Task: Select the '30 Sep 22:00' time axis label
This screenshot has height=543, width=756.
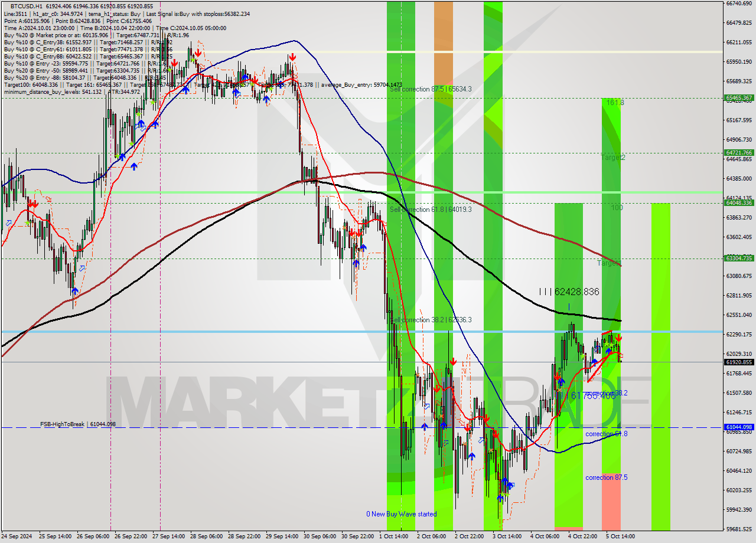Action: [x=358, y=537]
